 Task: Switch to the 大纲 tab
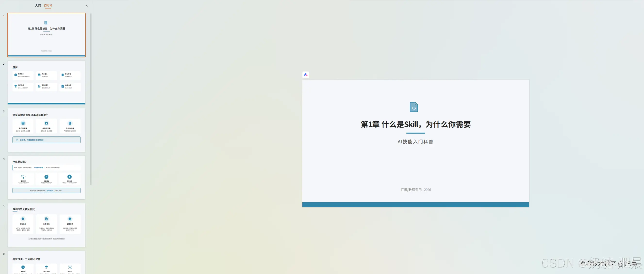coord(38,5)
